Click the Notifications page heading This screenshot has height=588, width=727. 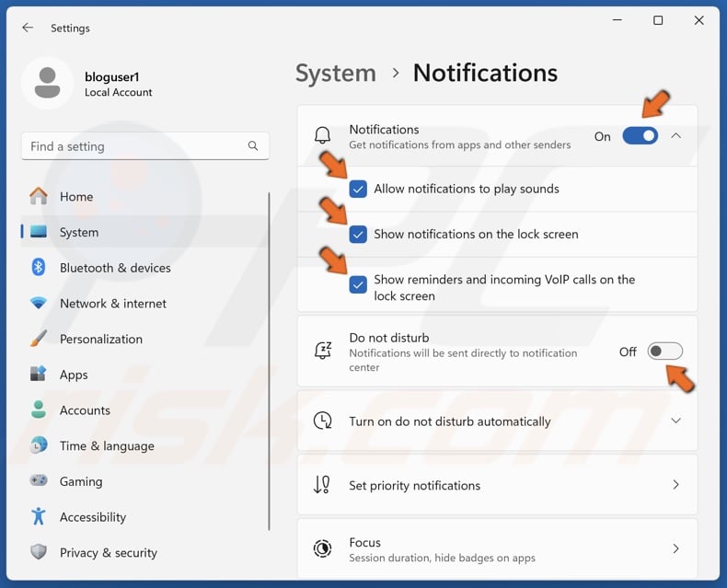[485, 73]
